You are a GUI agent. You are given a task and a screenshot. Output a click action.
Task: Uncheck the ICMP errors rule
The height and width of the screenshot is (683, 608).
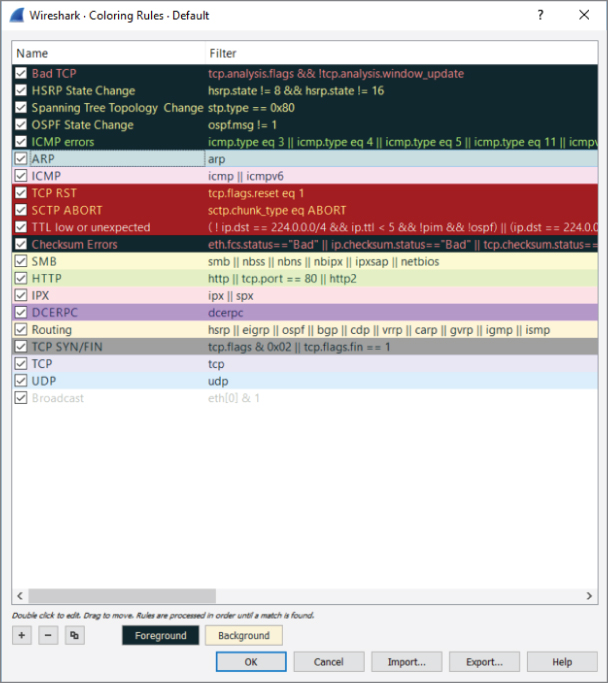(x=21, y=142)
